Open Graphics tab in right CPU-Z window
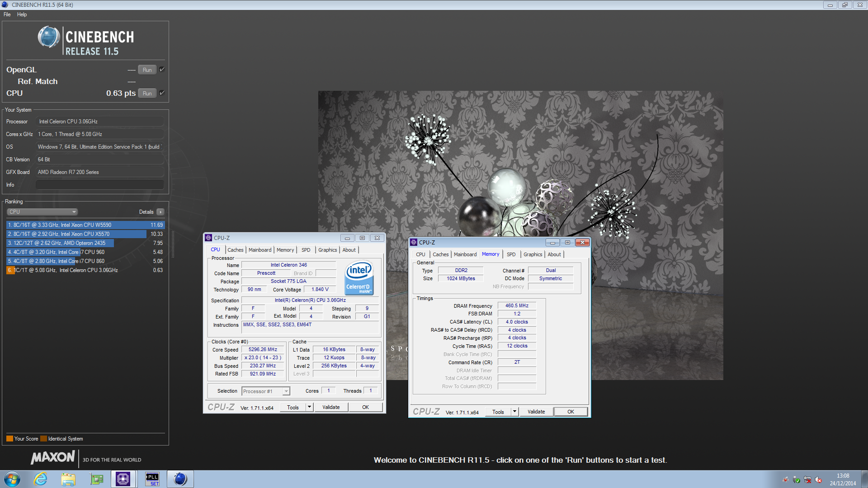Screen dimensions: 868x488 [533, 254]
